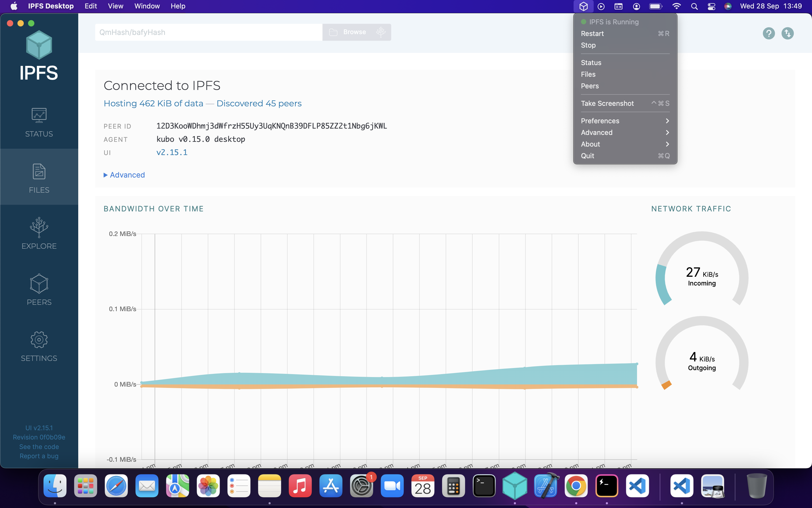Screen dimensions: 812x508
Task: Open the Settings page in sidebar
Action: [39, 345]
